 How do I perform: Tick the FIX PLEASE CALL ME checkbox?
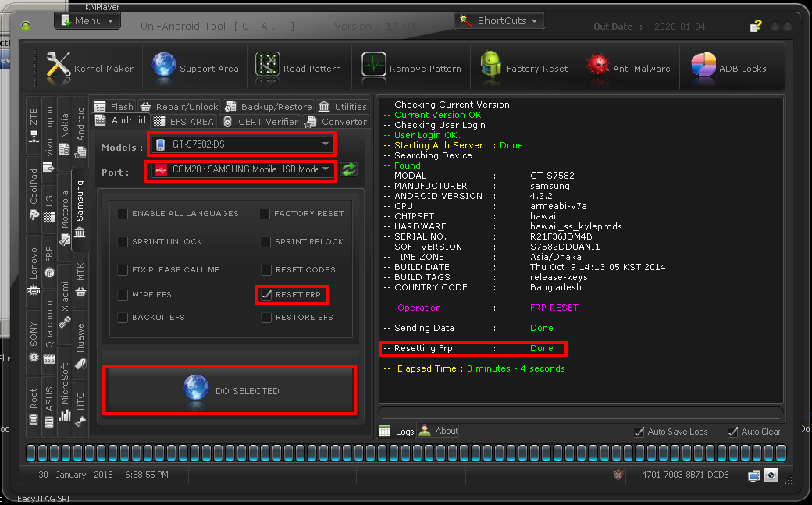coord(123,269)
